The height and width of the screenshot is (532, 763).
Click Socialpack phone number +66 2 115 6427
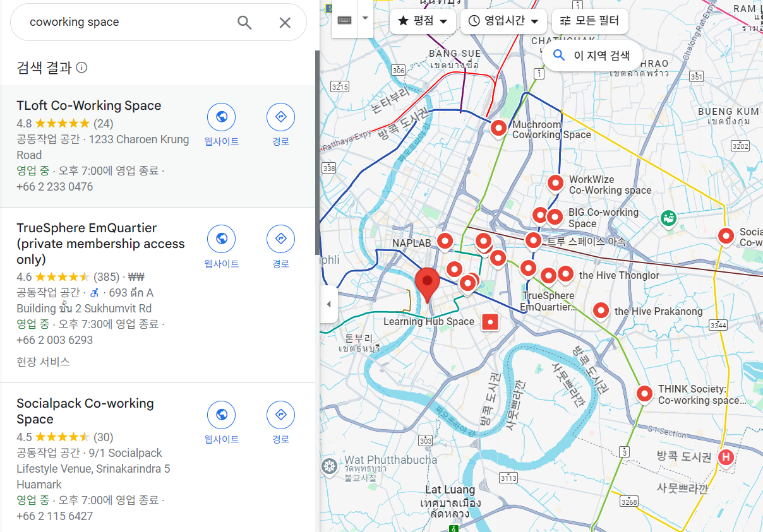(55, 516)
